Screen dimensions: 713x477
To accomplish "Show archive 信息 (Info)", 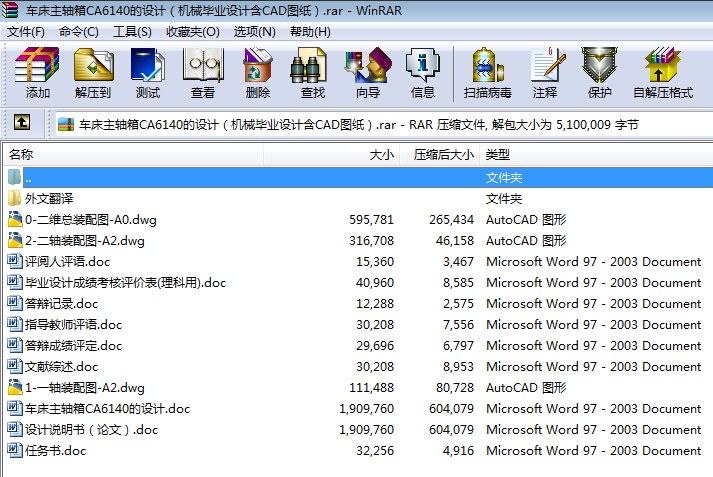I will (x=422, y=65).
